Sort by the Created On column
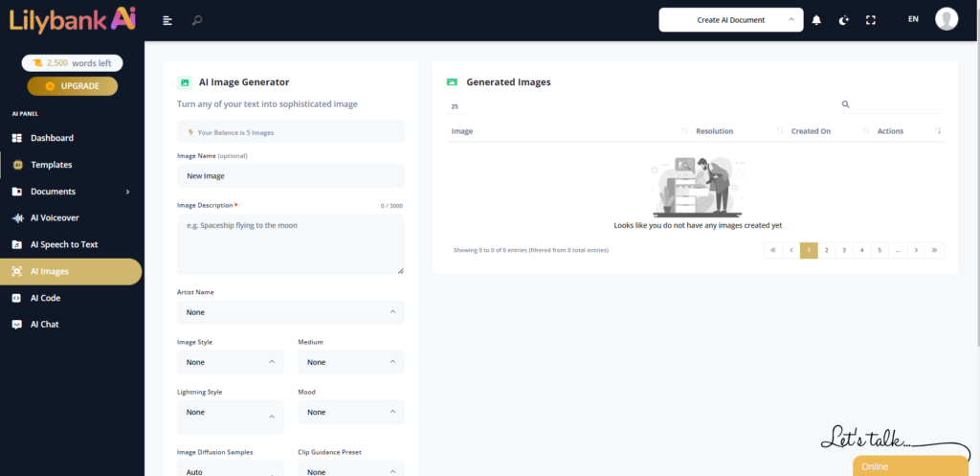Viewport: 980px width, 476px height. click(x=830, y=131)
